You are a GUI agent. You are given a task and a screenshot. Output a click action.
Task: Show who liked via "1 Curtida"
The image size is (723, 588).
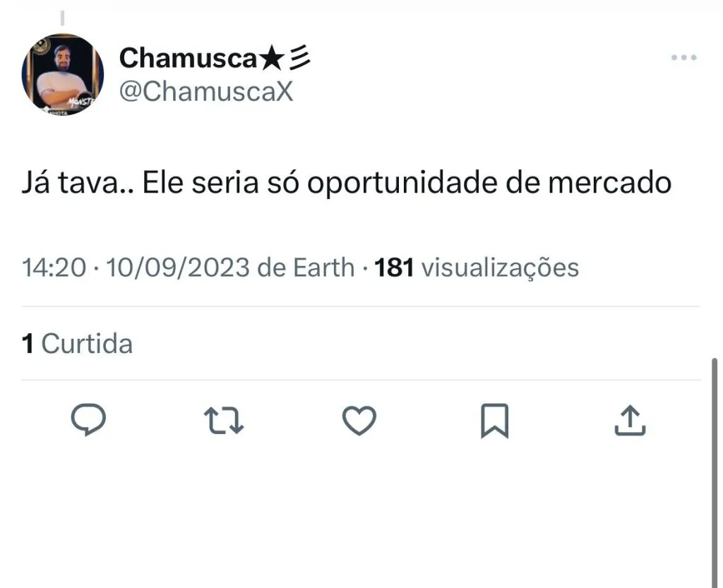[x=77, y=344]
